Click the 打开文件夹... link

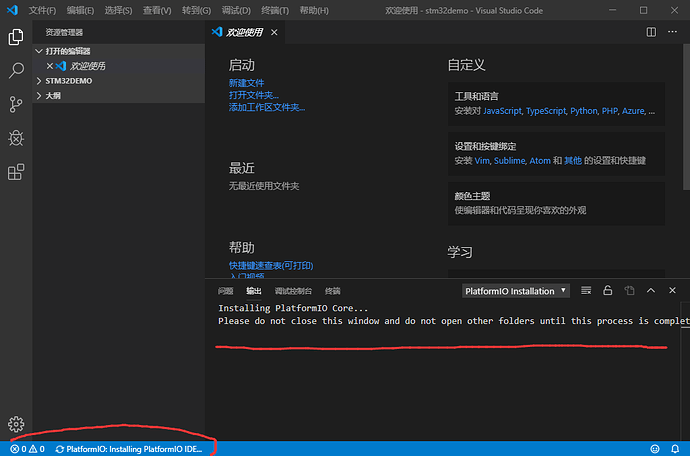(x=253, y=95)
